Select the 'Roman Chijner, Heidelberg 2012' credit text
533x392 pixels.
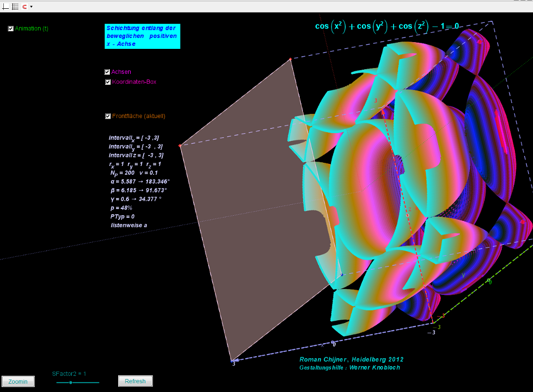(x=351, y=359)
